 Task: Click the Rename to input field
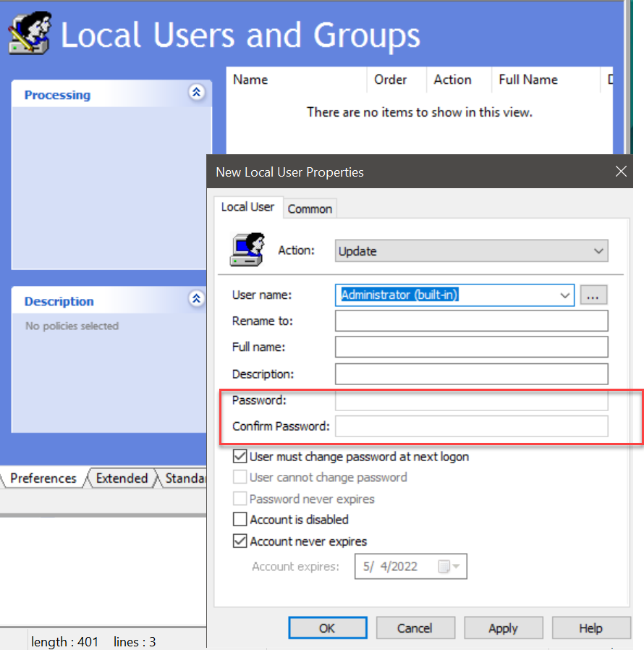coord(471,321)
